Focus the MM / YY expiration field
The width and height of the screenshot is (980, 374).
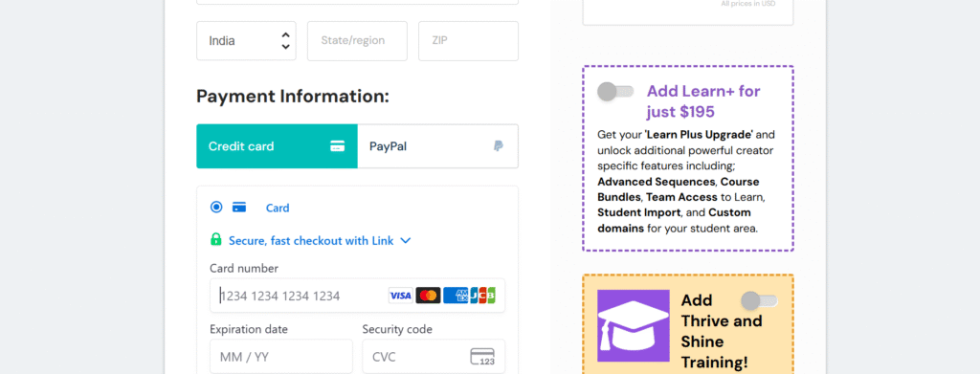pyautogui.click(x=281, y=357)
